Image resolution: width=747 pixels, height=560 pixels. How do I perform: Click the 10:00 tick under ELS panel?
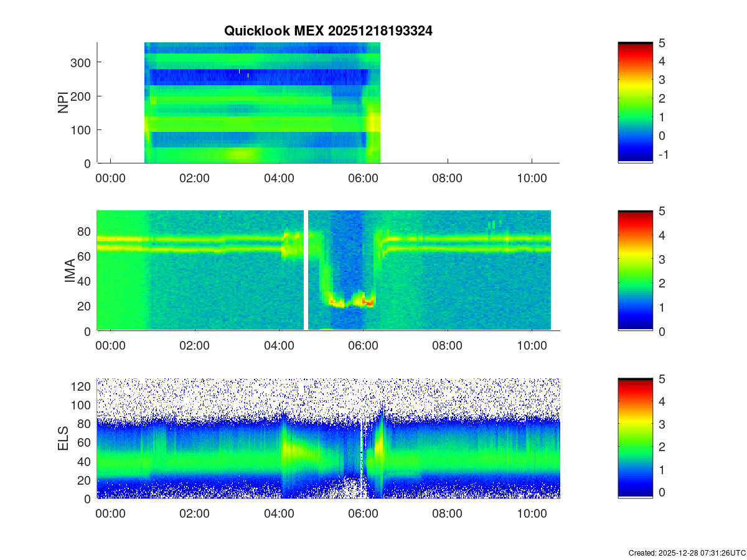click(x=532, y=514)
